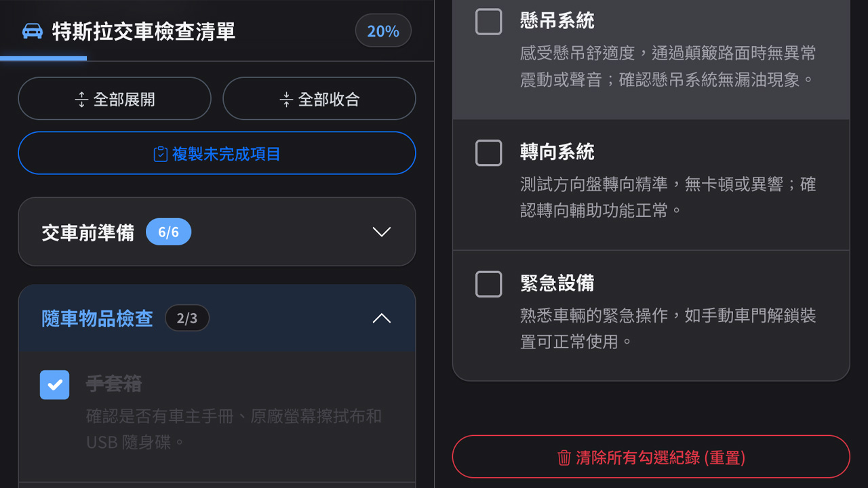Collapse the 隨車物品檢查 section chevron
Screen dimensions: 868x488
(x=382, y=318)
